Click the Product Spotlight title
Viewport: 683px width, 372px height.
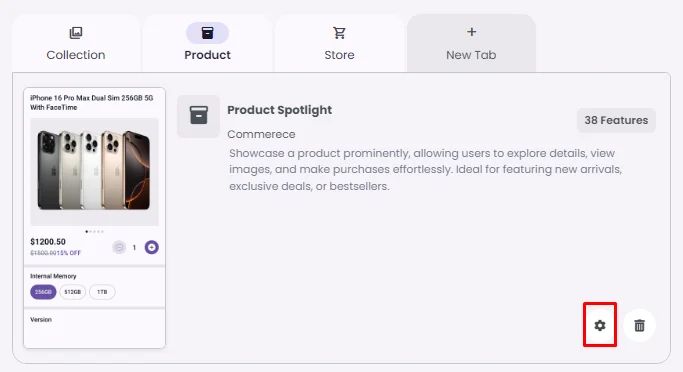[279, 110]
